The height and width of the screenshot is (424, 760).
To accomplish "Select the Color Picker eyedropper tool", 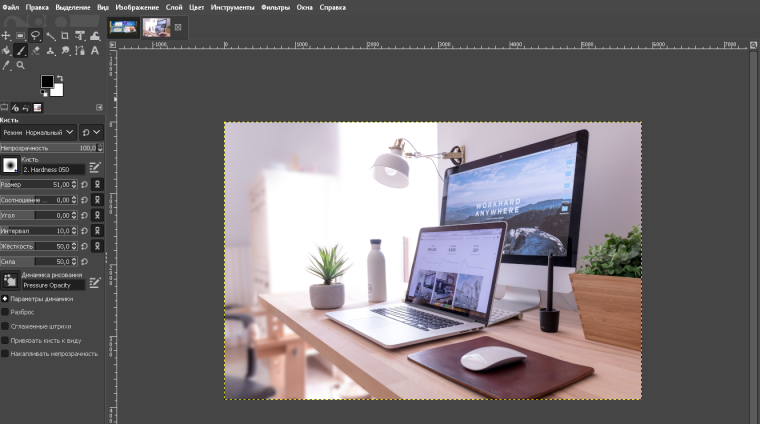I will click(x=6, y=66).
